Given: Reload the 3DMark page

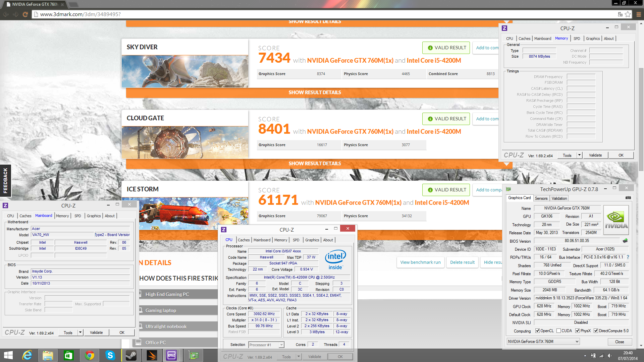Looking at the screenshot, I should click(25, 14).
